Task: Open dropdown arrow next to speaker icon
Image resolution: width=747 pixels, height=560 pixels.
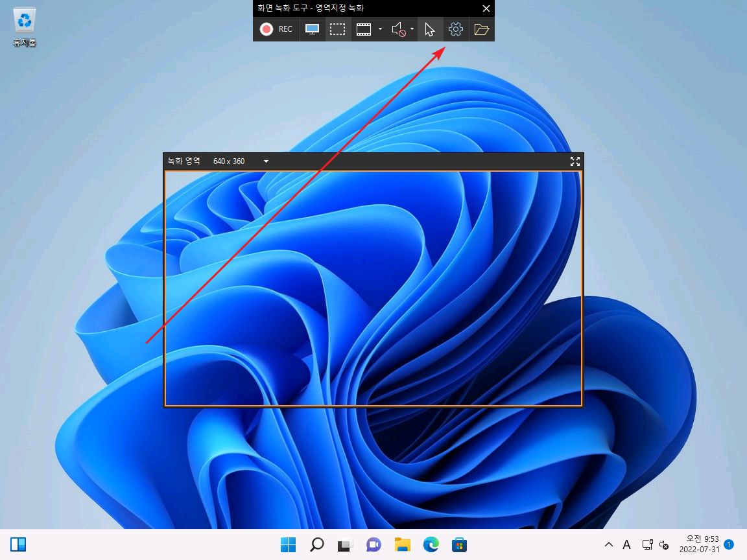Action: [x=412, y=29]
